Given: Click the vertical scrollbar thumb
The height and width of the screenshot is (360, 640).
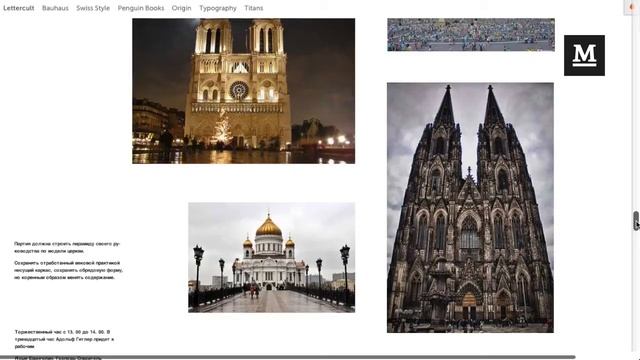Looking at the screenshot, I should click(636, 221).
